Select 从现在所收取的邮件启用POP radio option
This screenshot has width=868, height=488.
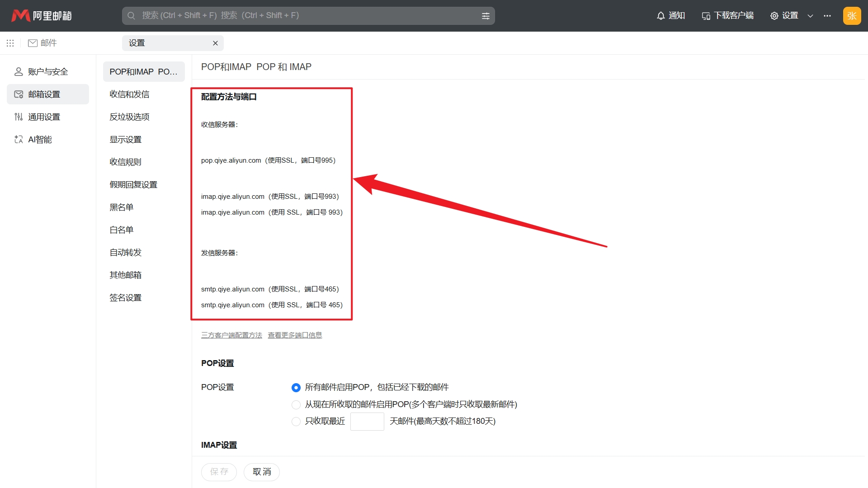tap(296, 404)
